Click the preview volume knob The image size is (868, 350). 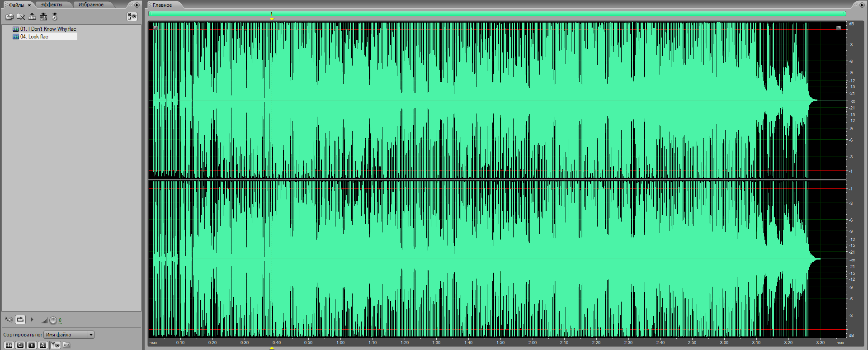pos(53,320)
